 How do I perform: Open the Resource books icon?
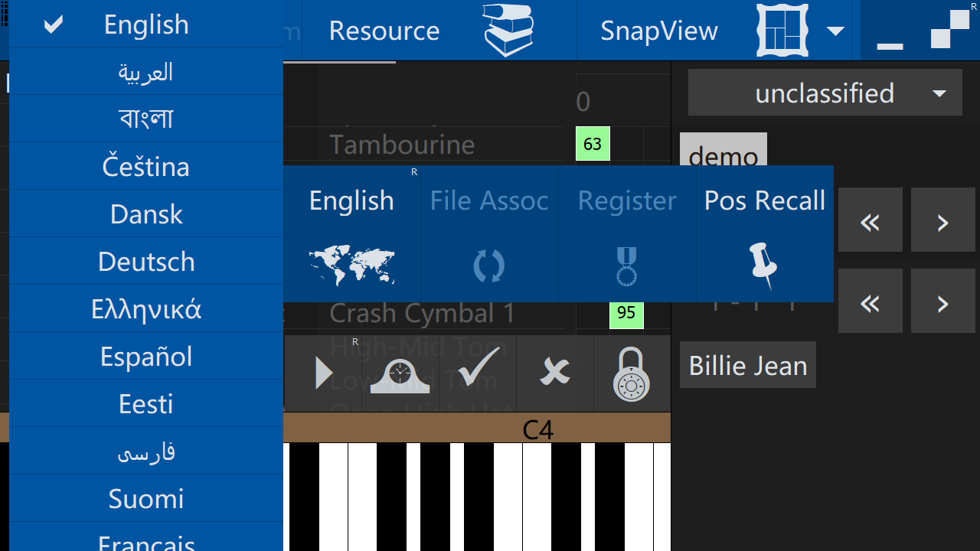point(508,30)
